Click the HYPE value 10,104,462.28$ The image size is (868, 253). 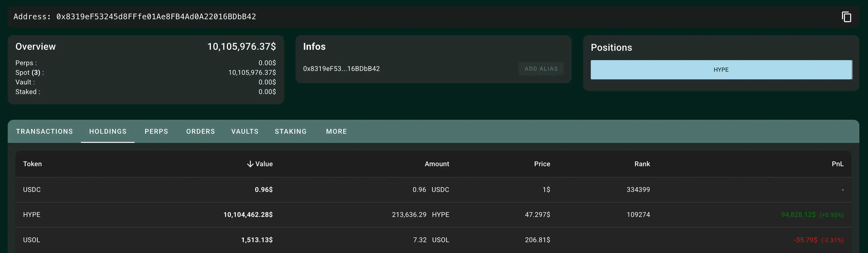pyautogui.click(x=248, y=215)
